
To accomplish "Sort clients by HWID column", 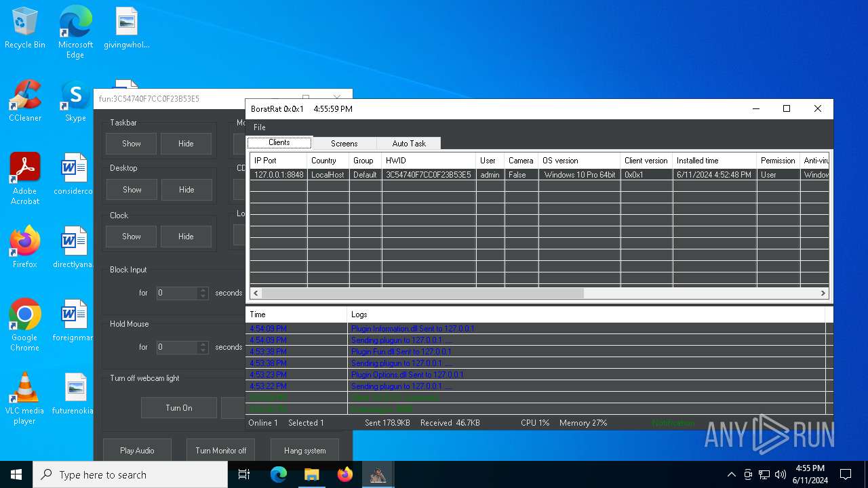I will coord(429,161).
